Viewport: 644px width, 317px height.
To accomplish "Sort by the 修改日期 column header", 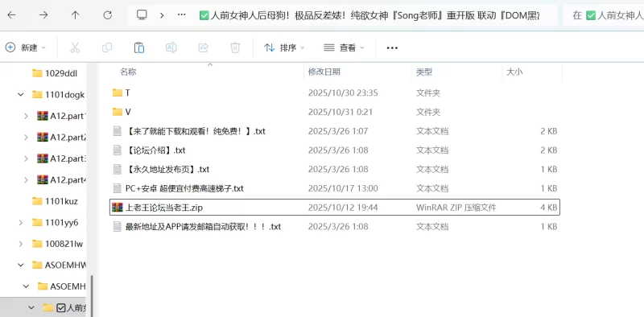I will tap(324, 72).
